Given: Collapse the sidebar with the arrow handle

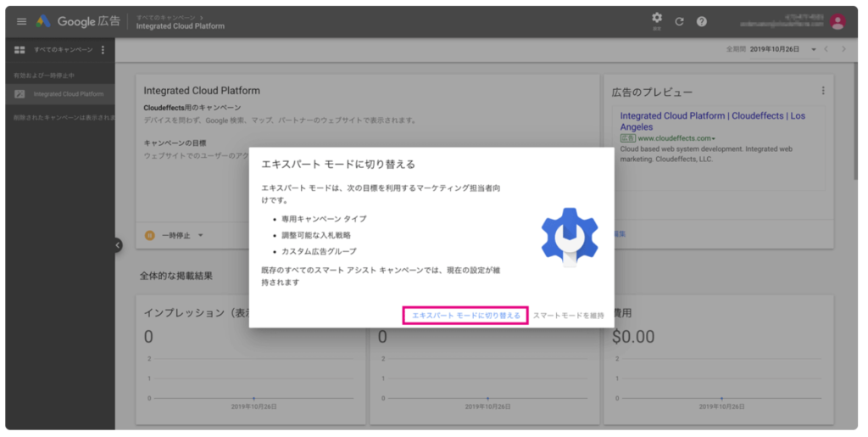Looking at the screenshot, I should click(117, 245).
